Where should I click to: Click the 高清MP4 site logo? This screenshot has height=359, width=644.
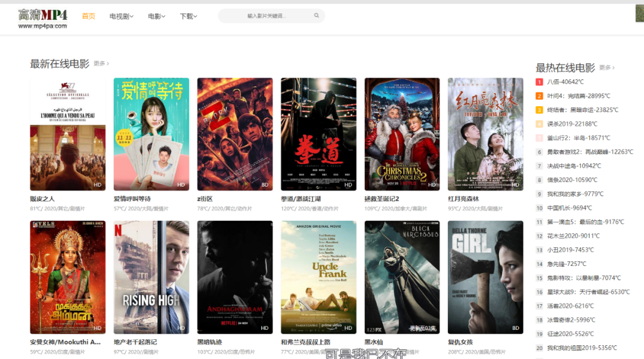pos(43,18)
